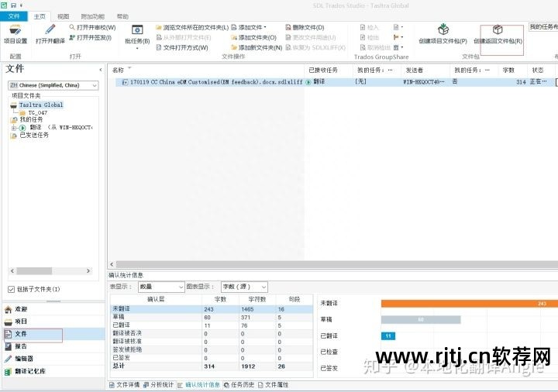Open the 编辑器 (Editor) view in sidebar
Screen dimensions: 558x392
pyautogui.click(x=24, y=359)
